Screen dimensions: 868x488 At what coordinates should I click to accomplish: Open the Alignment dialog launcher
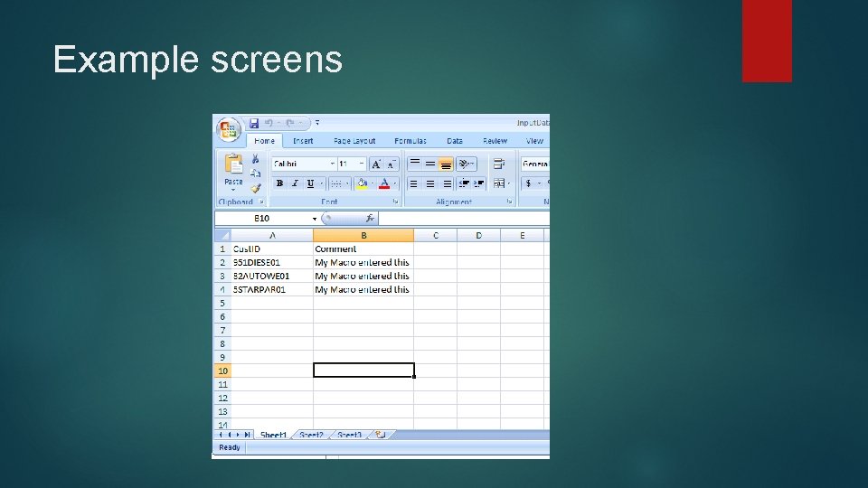pos(509,202)
